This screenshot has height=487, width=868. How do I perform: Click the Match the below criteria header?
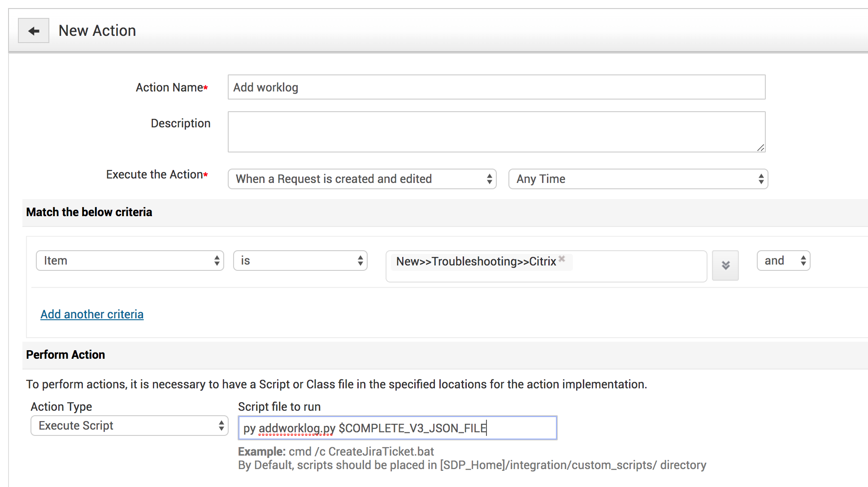click(x=89, y=212)
